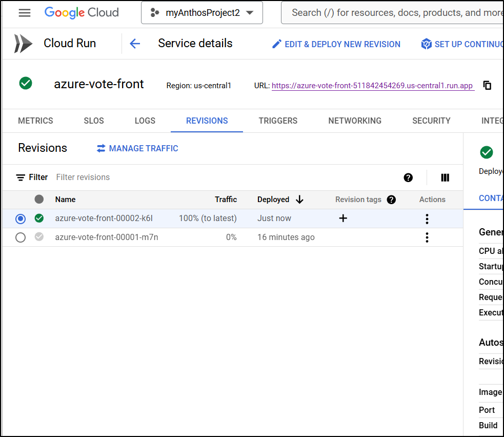Click the green check in the details panel

pyautogui.click(x=487, y=152)
